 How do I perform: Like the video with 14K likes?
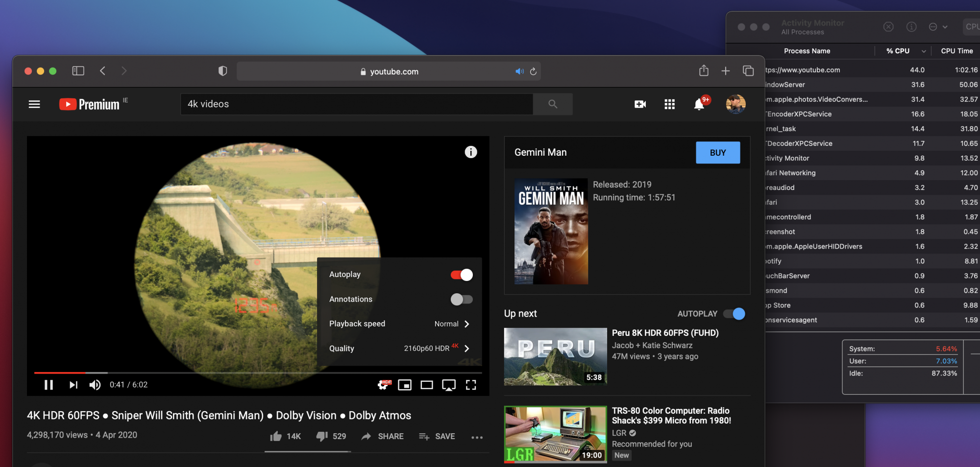(286, 436)
